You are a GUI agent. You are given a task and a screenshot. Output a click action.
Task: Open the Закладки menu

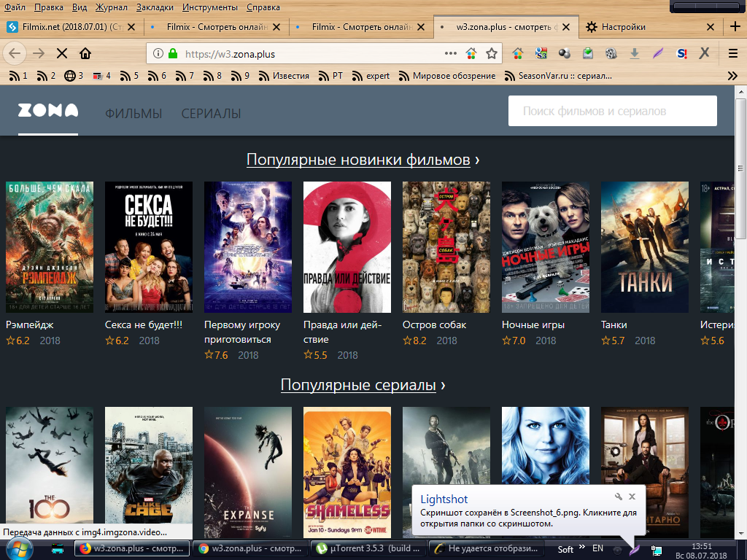(155, 7)
